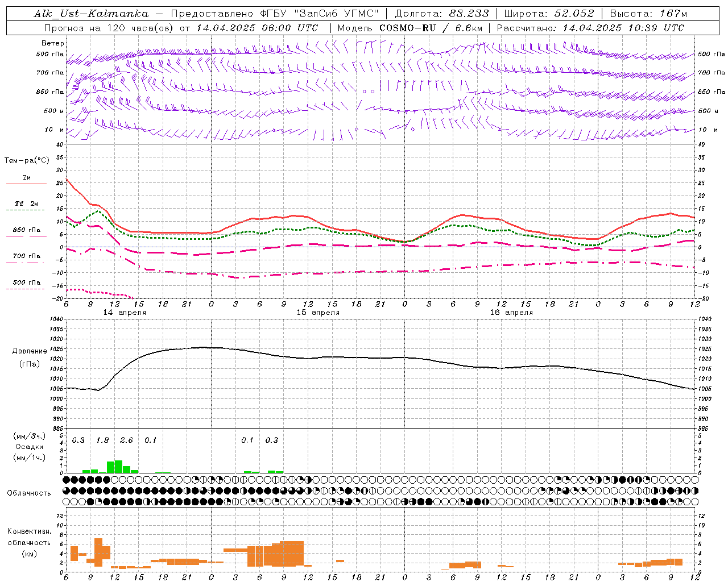Click the red 2м temperature legend line
Viewport: 728px width, 582px height.
point(26,184)
